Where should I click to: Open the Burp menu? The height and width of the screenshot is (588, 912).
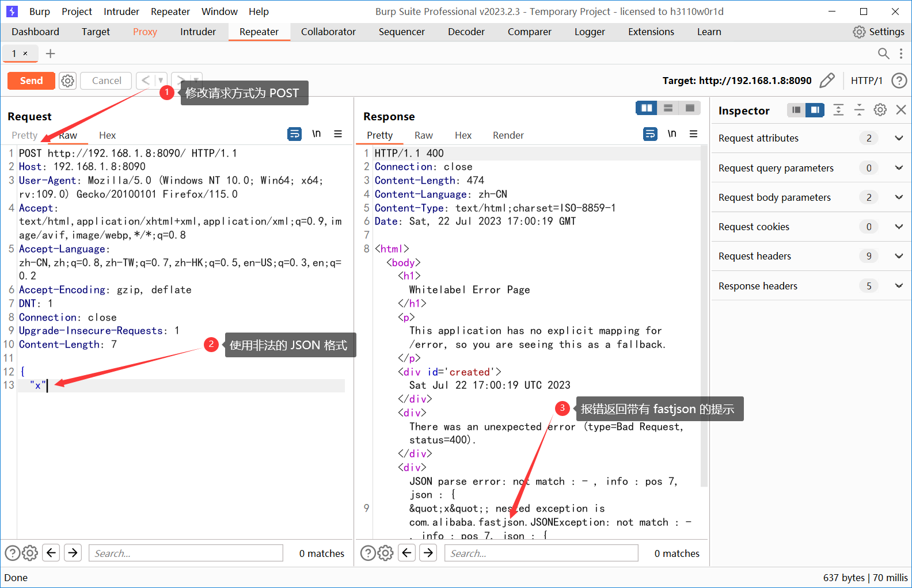coord(40,12)
